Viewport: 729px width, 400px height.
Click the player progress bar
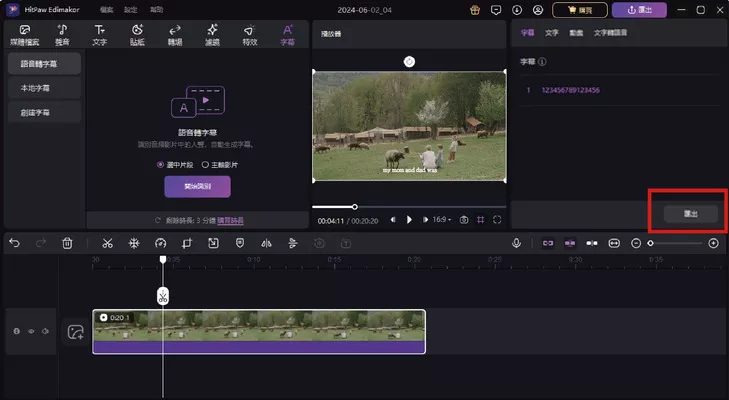click(x=409, y=207)
